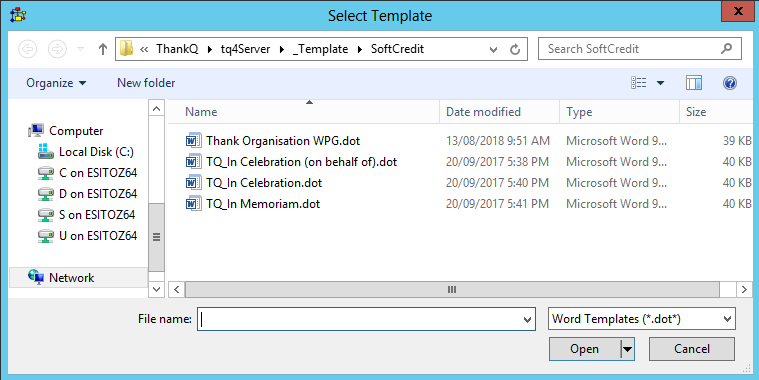The image size is (759, 380).
Task: Click the change view list icon
Action: [638, 83]
